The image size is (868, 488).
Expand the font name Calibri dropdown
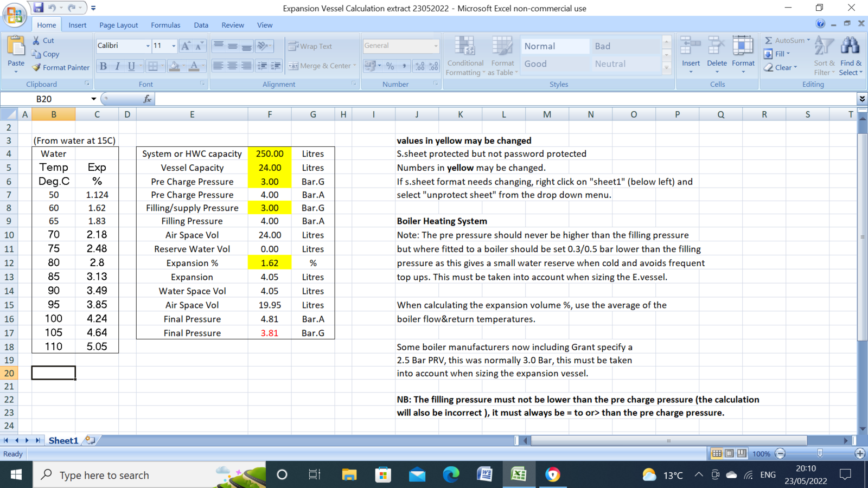[x=148, y=46]
